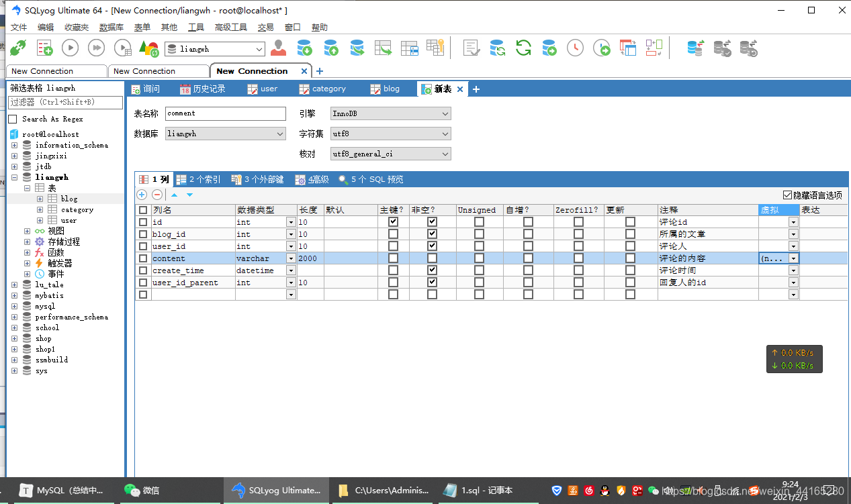
Task: Click the execute all queries fast-forward icon
Action: click(97, 48)
